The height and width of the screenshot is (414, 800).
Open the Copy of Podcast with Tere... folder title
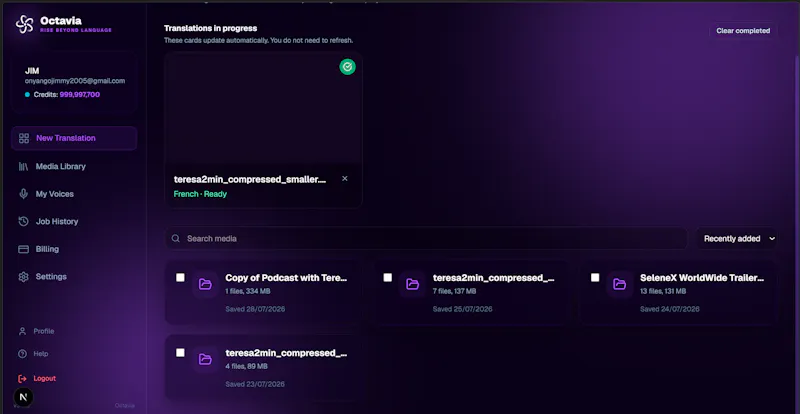pyautogui.click(x=286, y=278)
